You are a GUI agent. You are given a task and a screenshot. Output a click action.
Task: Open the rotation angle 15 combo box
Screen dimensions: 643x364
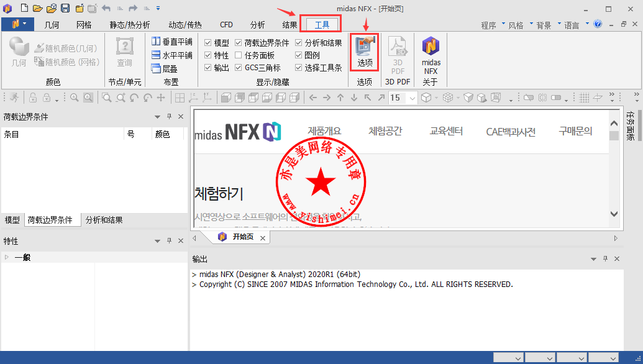pyautogui.click(x=413, y=98)
